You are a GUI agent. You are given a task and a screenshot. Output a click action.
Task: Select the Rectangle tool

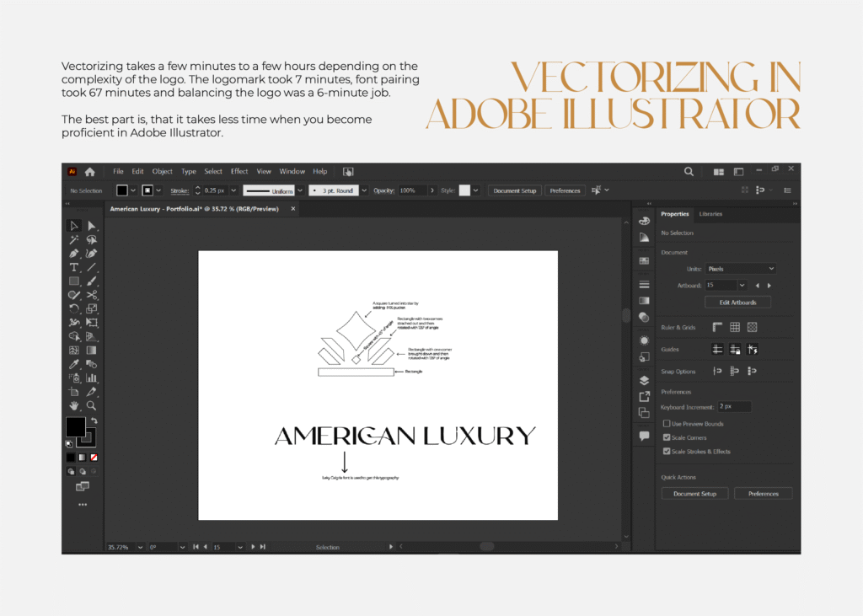coord(74,281)
